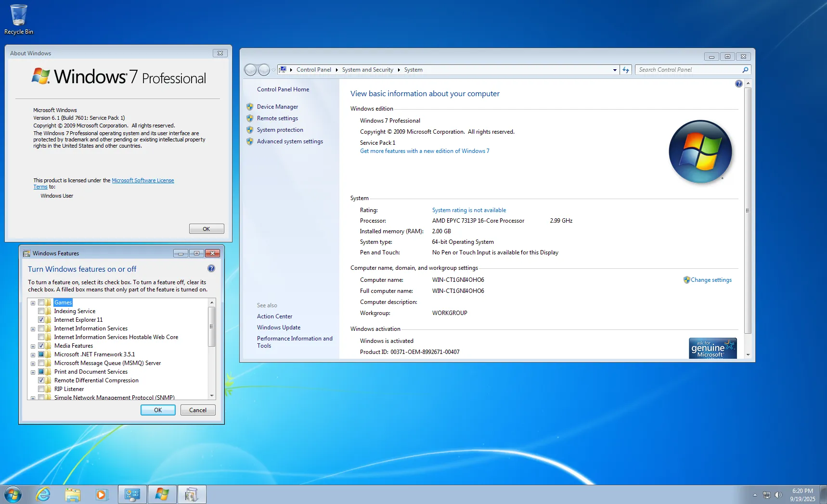Toggle Remote Differential Compression checkbox
This screenshot has height=504, width=827.
point(41,380)
